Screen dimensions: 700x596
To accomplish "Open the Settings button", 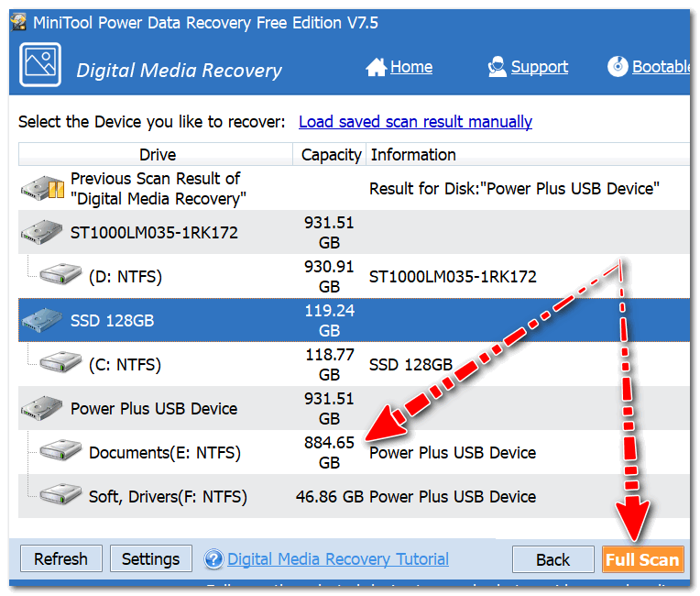I will (x=151, y=558).
